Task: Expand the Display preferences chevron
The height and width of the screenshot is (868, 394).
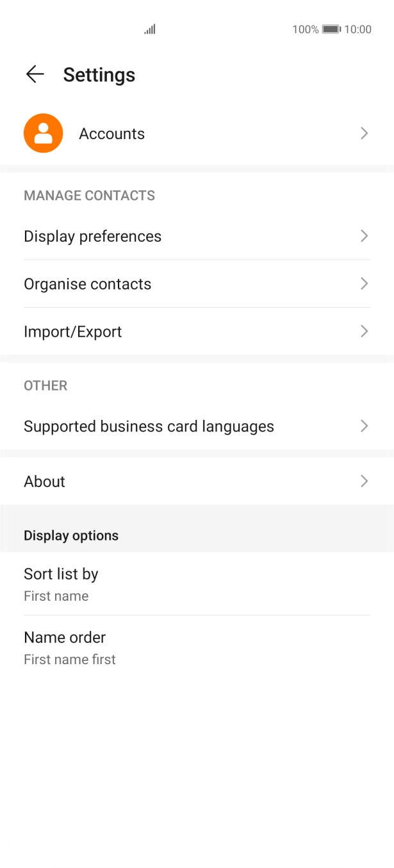Action: click(364, 236)
